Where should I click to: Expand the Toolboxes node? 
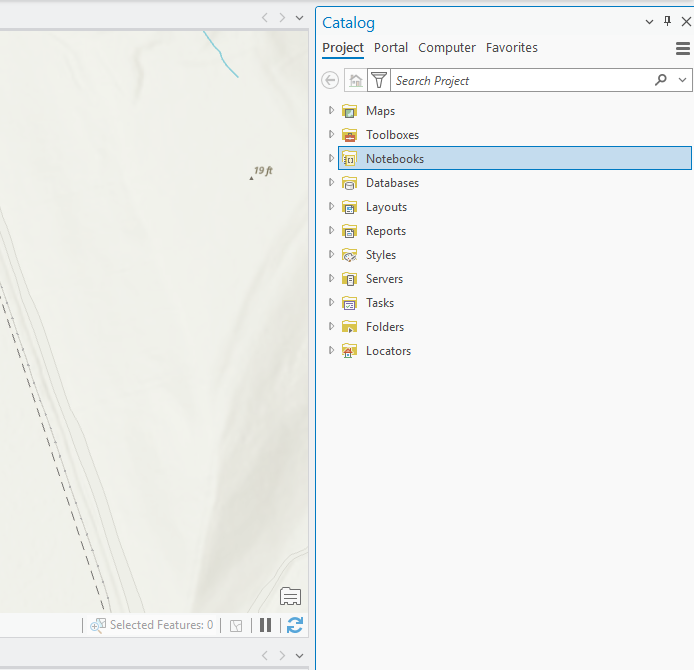[x=331, y=134]
